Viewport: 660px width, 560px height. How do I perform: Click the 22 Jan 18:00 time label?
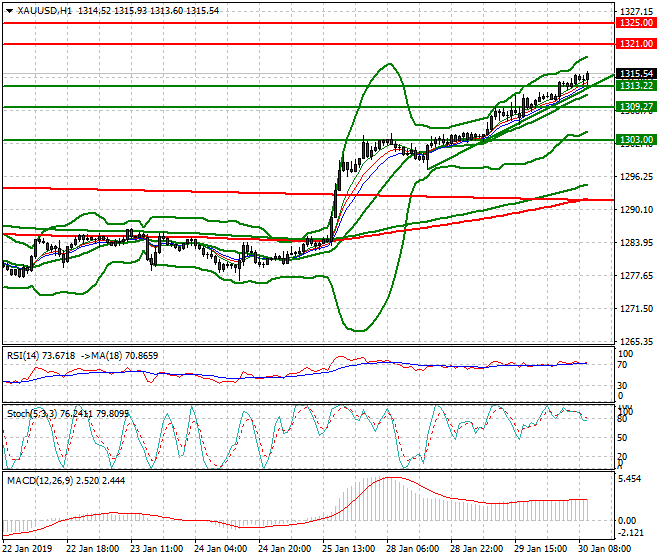(x=93, y=549)
